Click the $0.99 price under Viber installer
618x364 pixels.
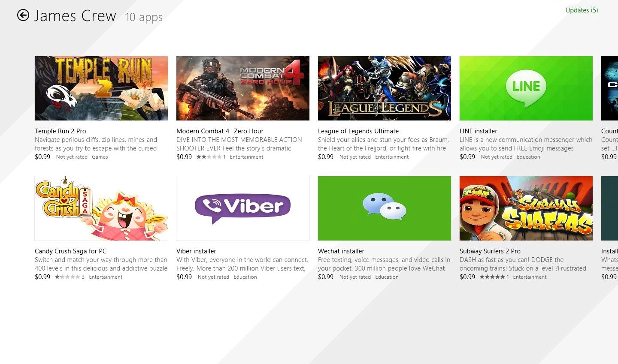pyautogui.click(x=184, y=277)
